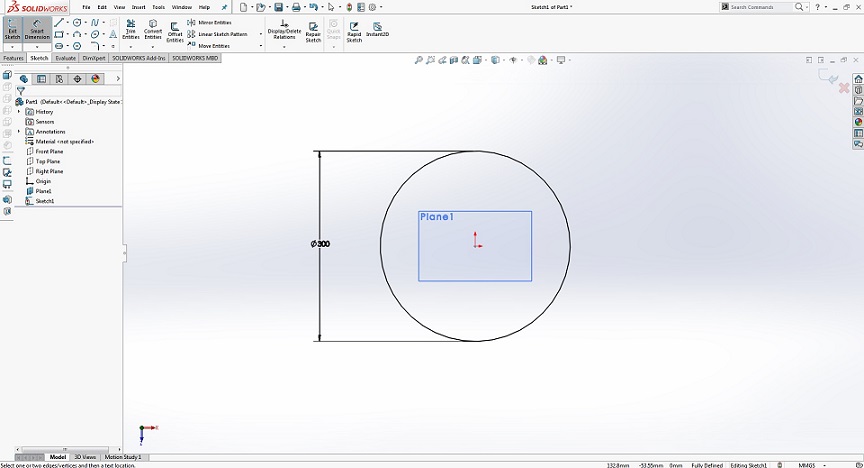The image size is (864, 468).
Task: Click Linear Sketch Pattern
Action: (x=217, y=34)
